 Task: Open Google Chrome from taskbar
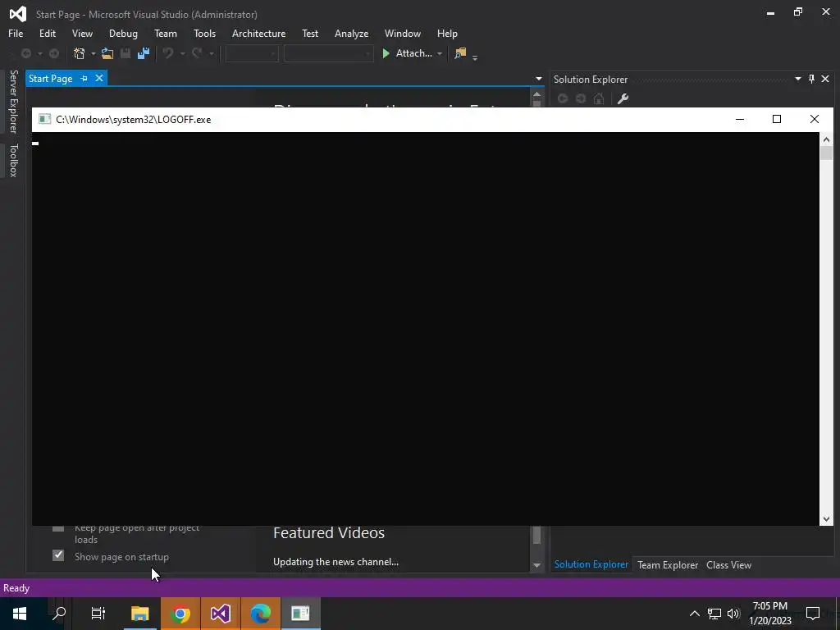[x=180, y=614]
